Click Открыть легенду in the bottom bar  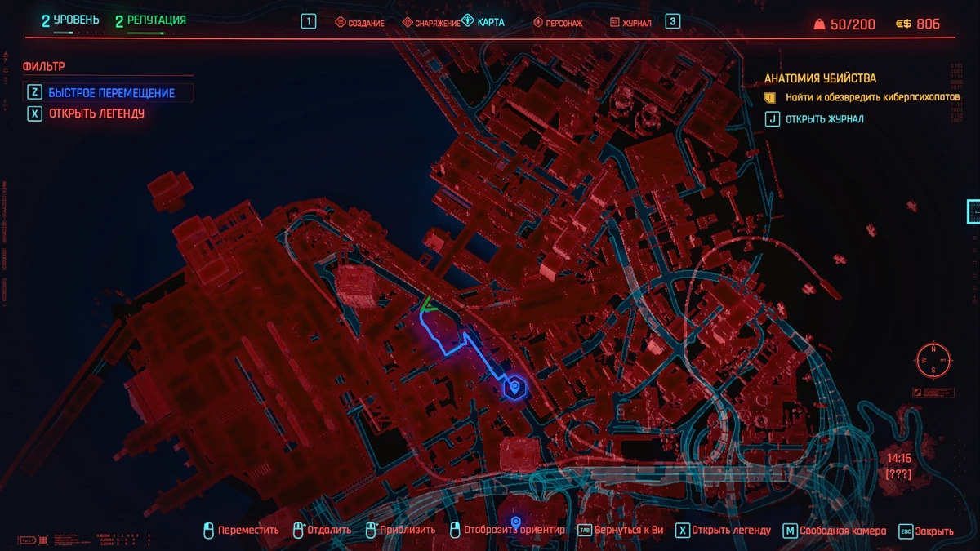731,531
